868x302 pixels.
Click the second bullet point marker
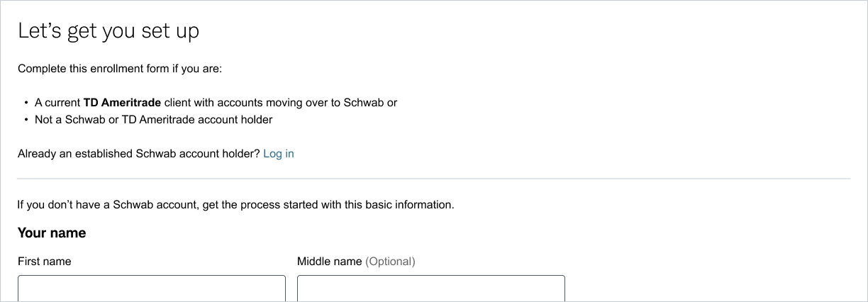tap(26, 120)
